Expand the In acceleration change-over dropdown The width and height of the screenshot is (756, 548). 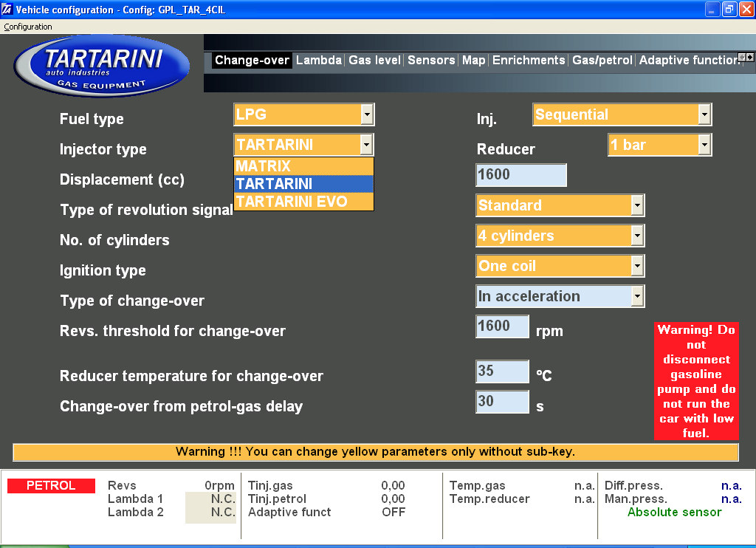click(637, 296)
